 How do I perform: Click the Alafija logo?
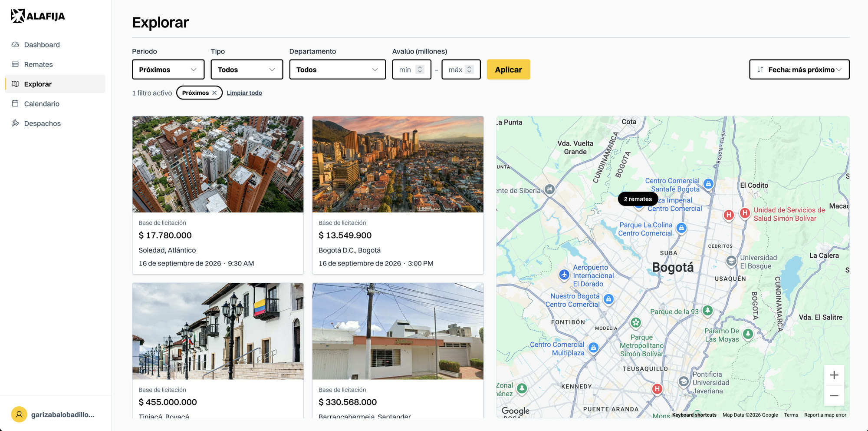pyautogui.click(x=38, y=16)
